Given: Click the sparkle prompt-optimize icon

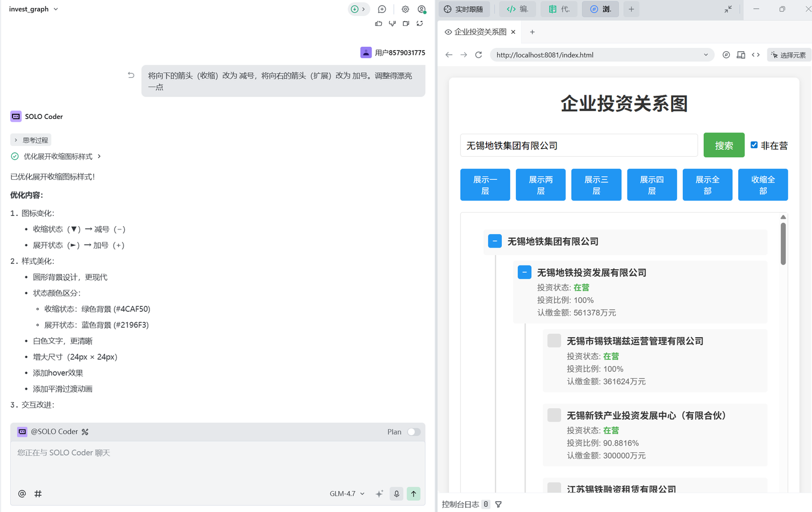Looking at the screenshot, I should 379,493.
